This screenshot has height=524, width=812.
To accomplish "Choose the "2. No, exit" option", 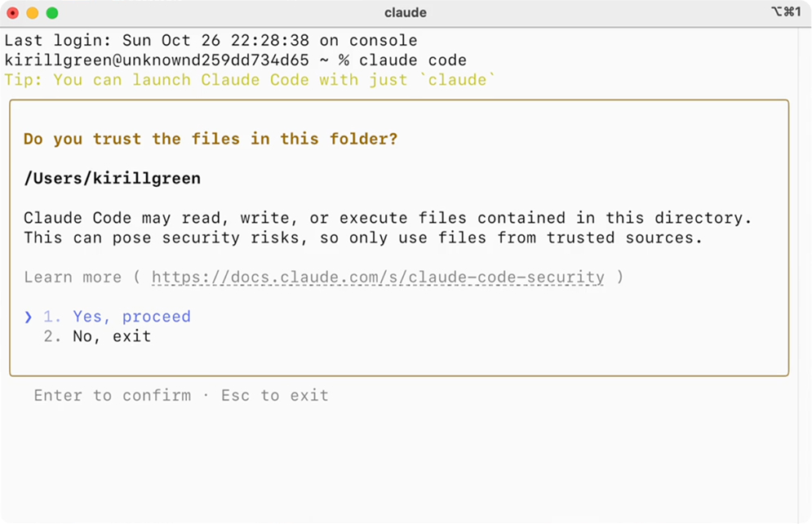I will tap(97, 336).
